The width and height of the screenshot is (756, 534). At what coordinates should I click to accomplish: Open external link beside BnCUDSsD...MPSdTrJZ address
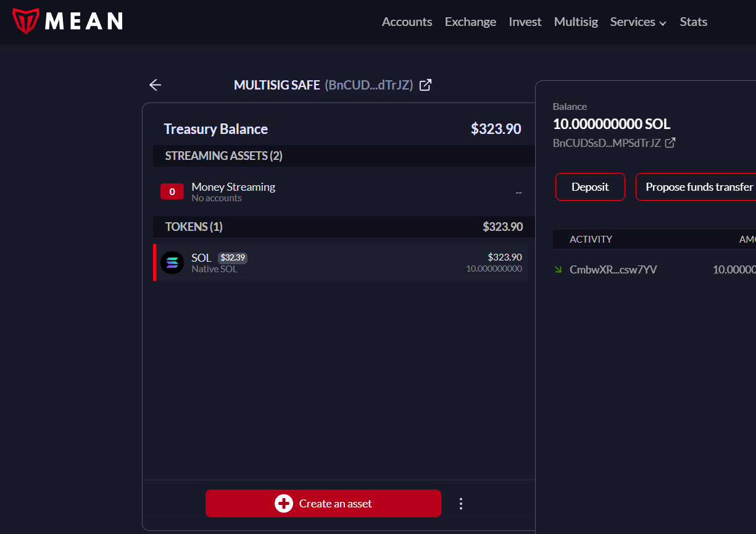click(x=670, y=143)
